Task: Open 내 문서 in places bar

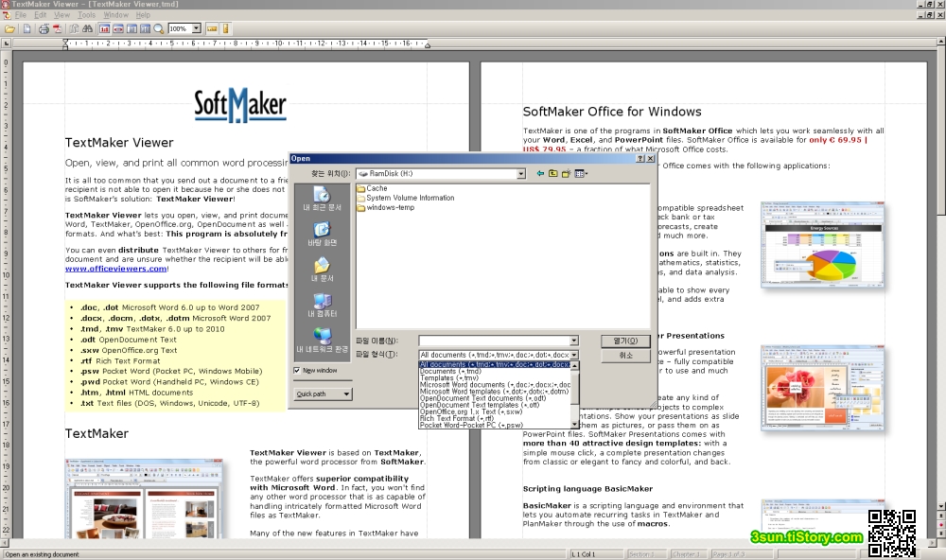Action: [323, 270]
